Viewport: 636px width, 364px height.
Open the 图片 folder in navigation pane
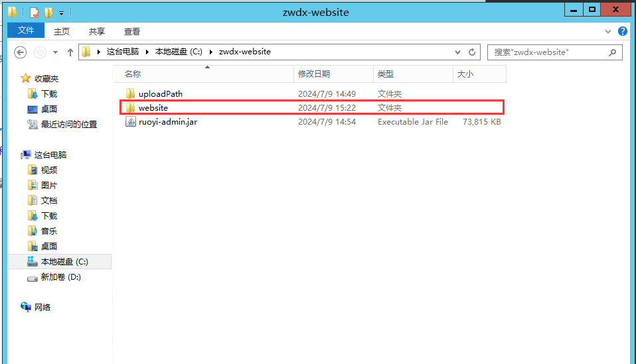pyautogui.click(x=49, y=186)
